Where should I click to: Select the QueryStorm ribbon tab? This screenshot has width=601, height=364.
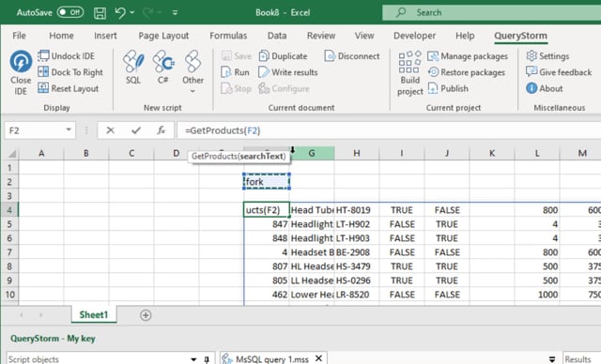[x=520, y=36]
